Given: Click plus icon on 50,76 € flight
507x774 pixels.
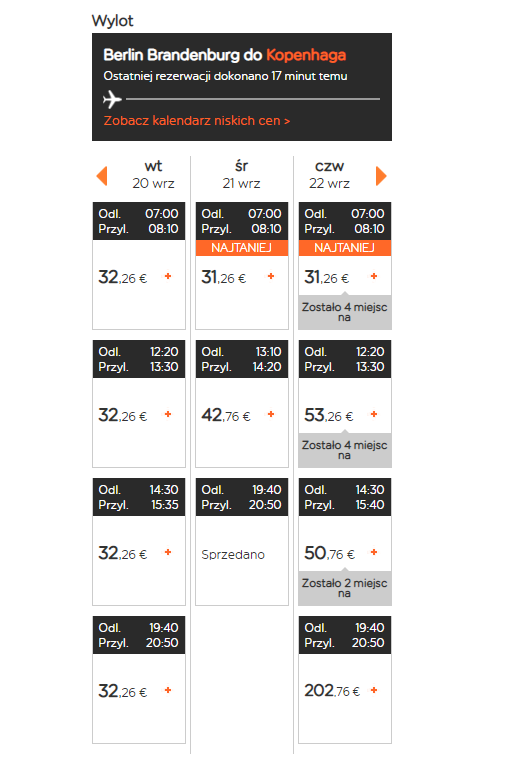Looking at the screenshot, I should (x=374, y=552).
